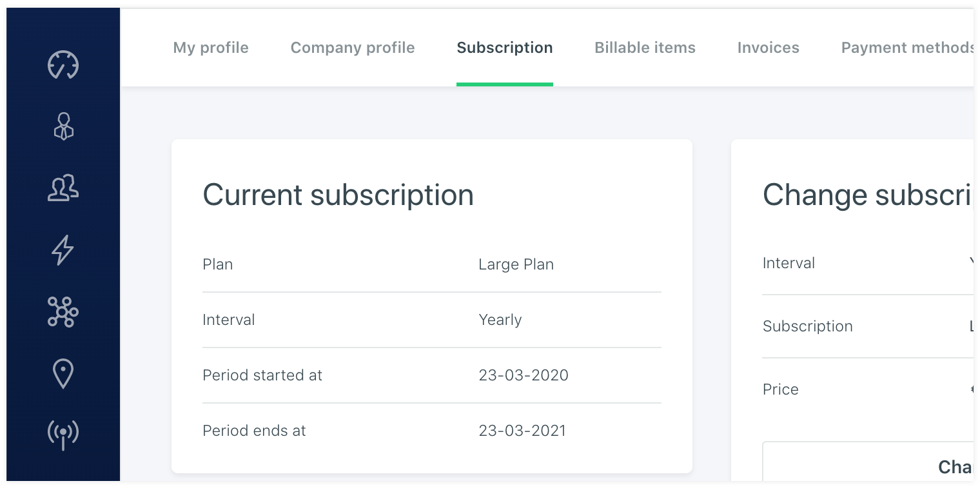Open the Company profile tab
Viewport: 980px width, 490px height.
pos(353,48)
